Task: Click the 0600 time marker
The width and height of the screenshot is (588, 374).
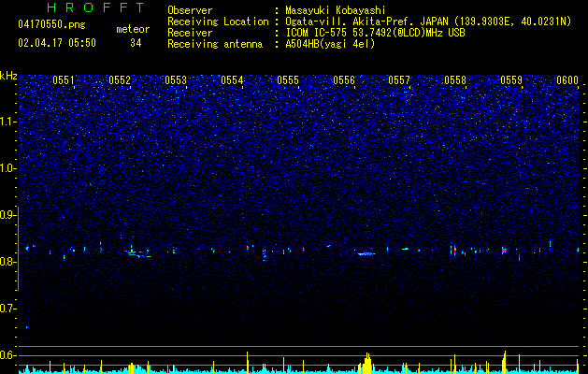Action: [x=567, y=80]
